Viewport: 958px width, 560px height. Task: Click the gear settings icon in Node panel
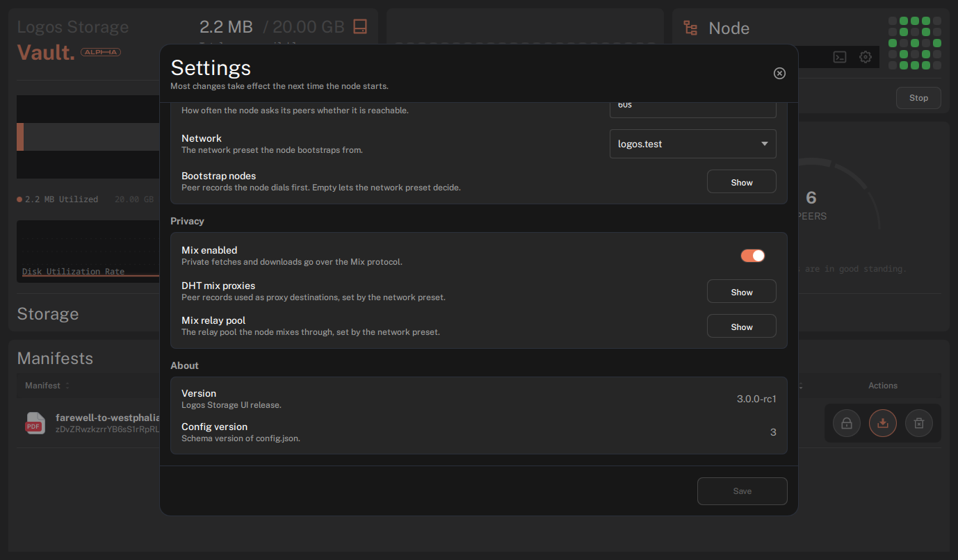click(x=866, y=57)
